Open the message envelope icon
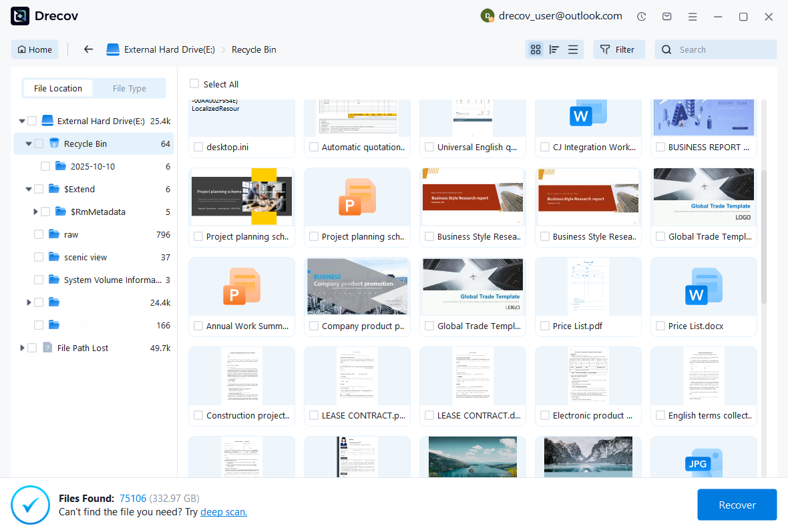The image size is (788, 532). pos(666,17)
